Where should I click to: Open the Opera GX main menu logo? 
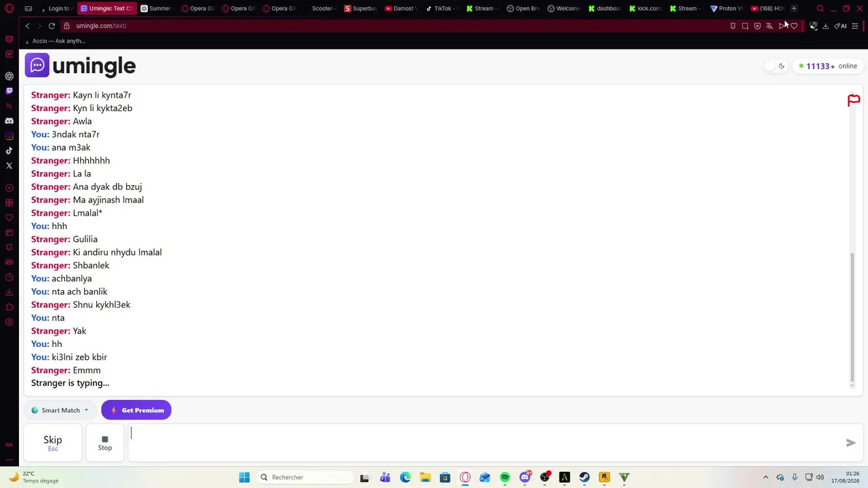click(9, 9)
